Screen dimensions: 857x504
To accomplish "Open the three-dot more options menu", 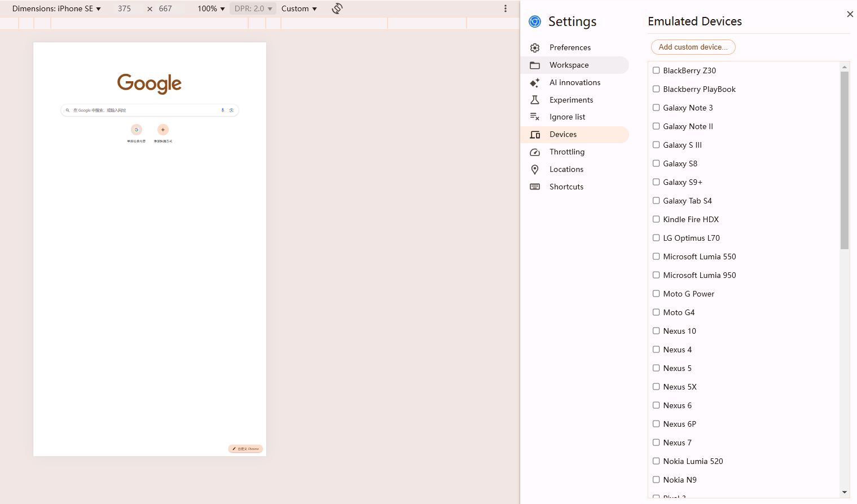I will tap(506, 8).
